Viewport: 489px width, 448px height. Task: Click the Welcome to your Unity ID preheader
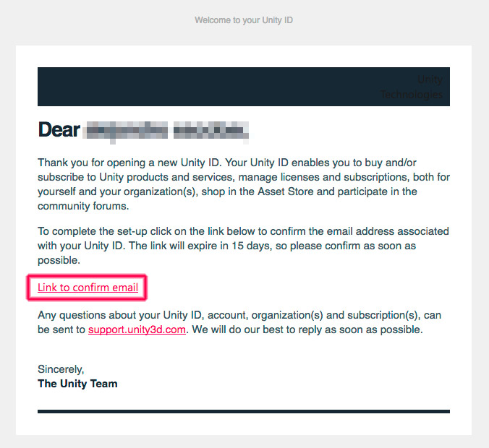pyautogui.click(x=244, y=20)
